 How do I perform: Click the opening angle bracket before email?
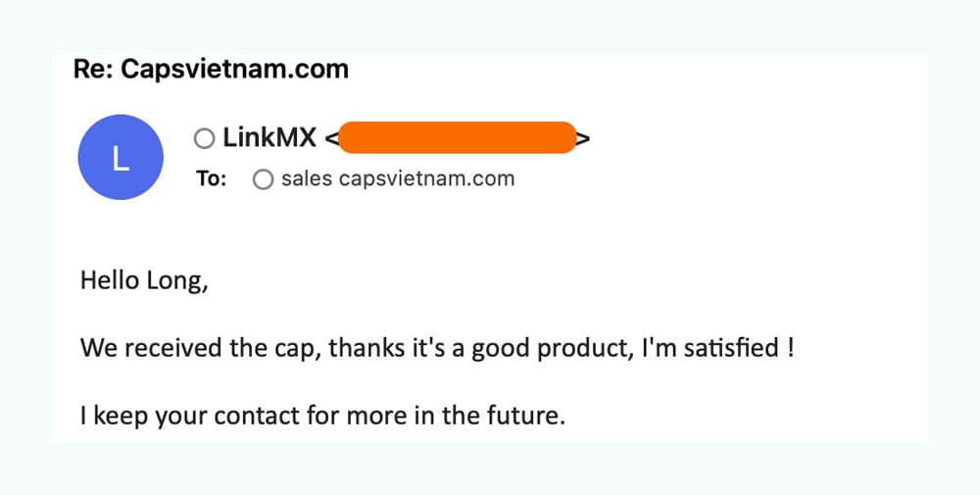pyautogui.click(x=332, y=138)
